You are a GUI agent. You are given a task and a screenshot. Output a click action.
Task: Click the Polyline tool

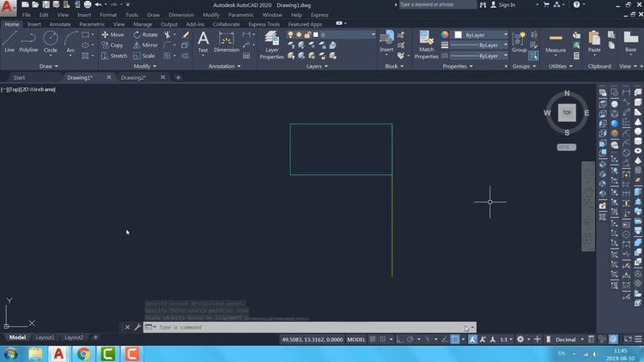(x=28, y=41)
